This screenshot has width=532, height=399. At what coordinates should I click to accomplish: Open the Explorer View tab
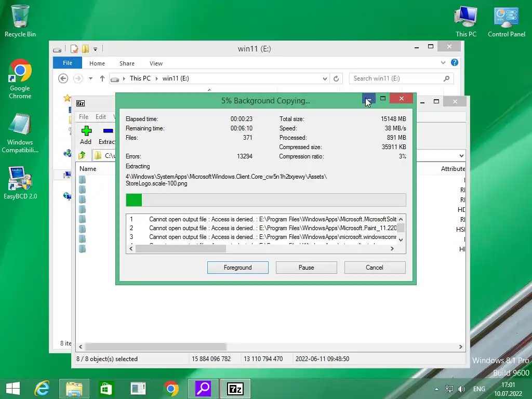point(156,63)
